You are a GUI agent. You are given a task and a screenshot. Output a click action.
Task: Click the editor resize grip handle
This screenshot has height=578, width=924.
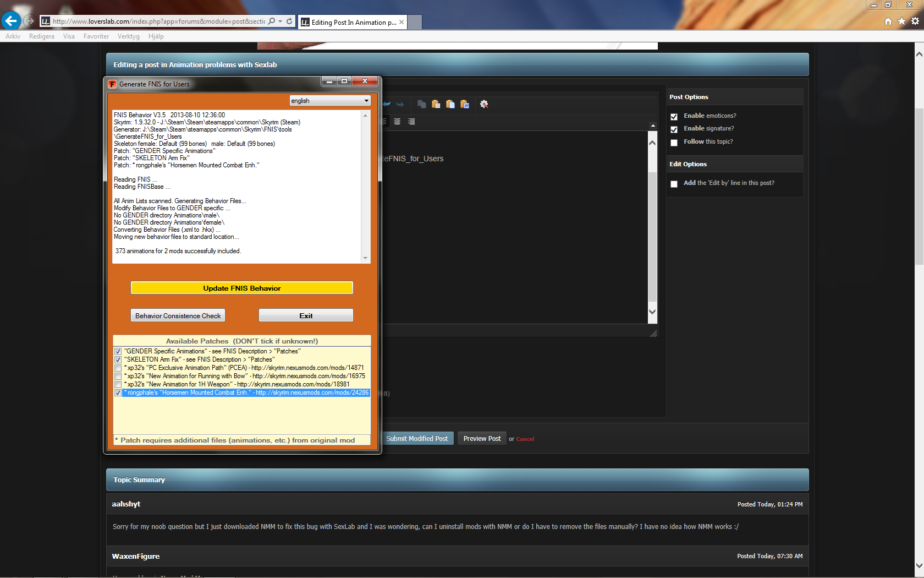tap(653, 333)
